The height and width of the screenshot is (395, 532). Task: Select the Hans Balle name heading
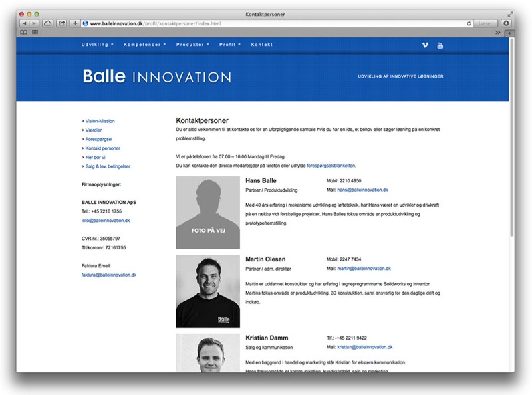[x=261, y=180]
